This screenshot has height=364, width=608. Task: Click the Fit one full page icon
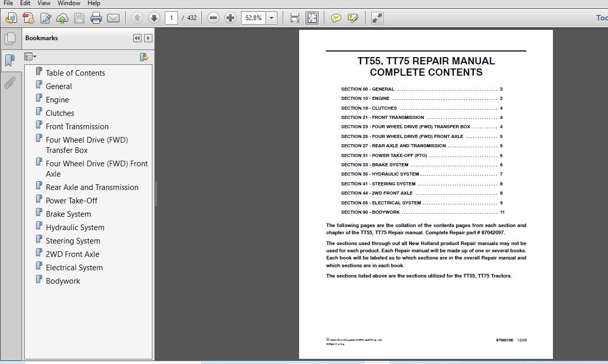click(x=312, y=18)
